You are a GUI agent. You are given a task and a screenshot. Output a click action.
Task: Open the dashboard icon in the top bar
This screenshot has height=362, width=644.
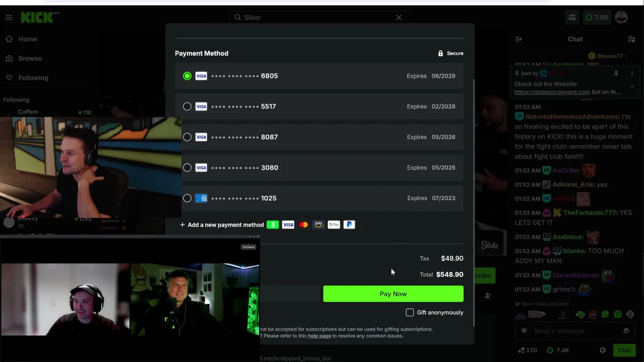(x=572, y=18)
